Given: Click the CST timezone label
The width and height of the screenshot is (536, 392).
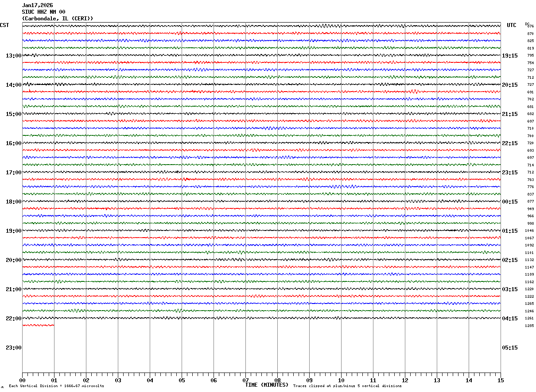Looking at the screenshot, I should (x=4, y=25).
